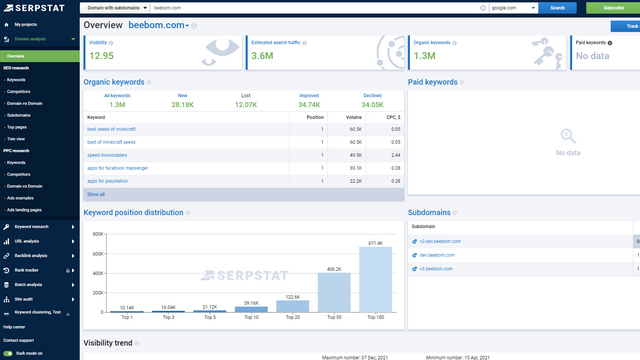Viewport: 640px width, 360px height.
Task: Click the info icon next to Visibility
Action: [111, 43]
